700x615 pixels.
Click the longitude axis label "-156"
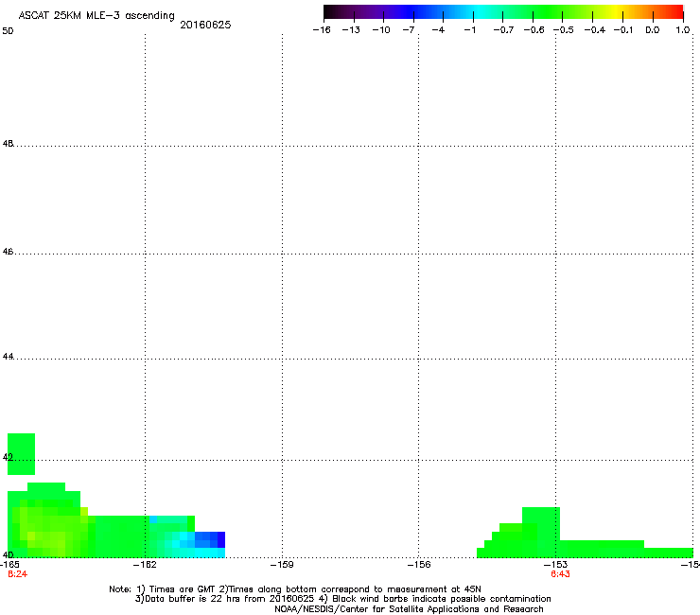point(419,565)
